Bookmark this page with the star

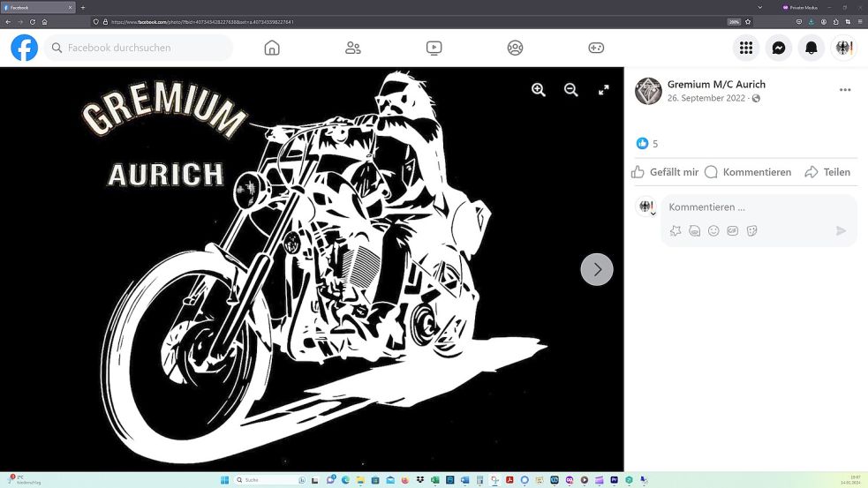[x=748, y=22]
